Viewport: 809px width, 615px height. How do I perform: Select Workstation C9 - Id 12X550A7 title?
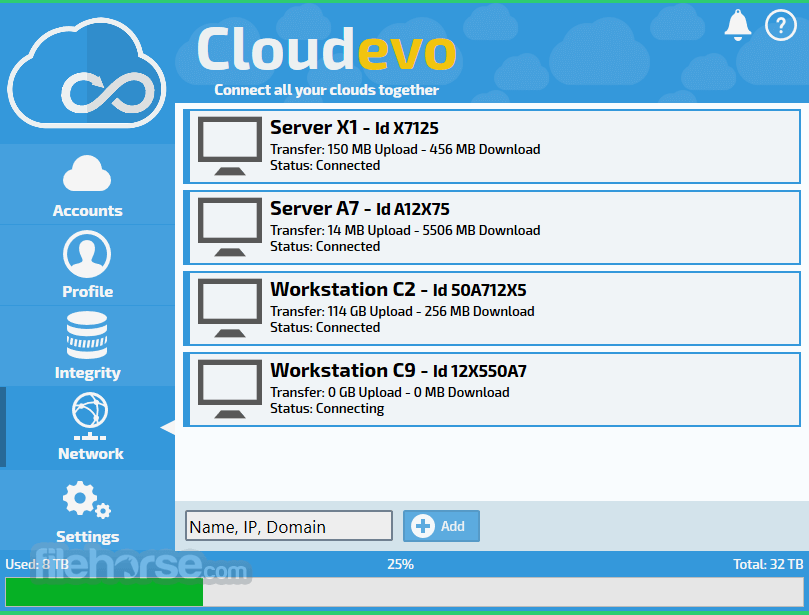(398, 370)
